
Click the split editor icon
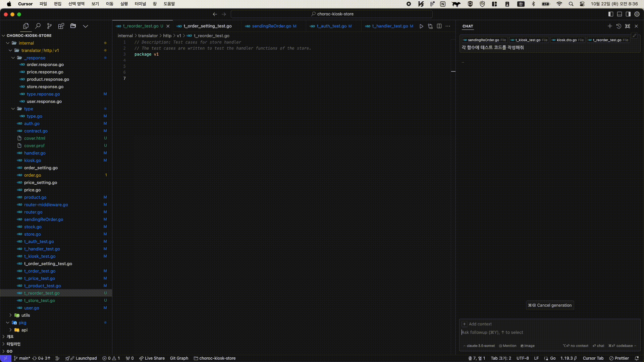pyautogui.click(x=439, y=26)
